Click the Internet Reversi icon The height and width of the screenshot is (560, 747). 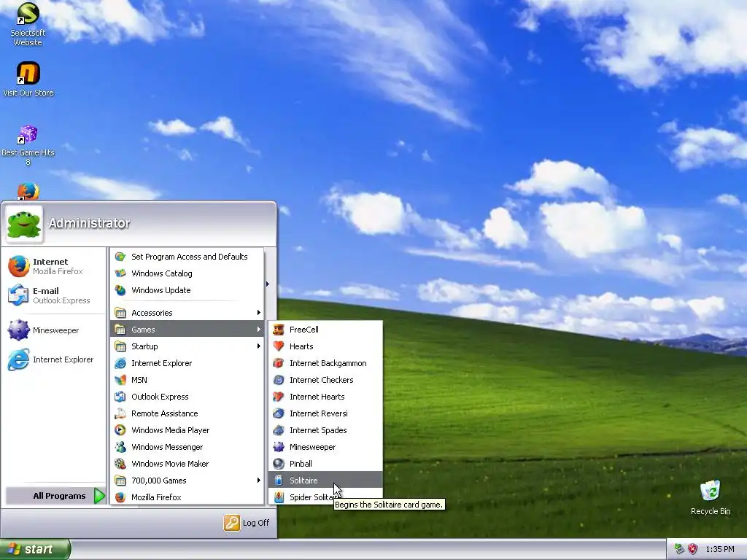pos(279,413)
